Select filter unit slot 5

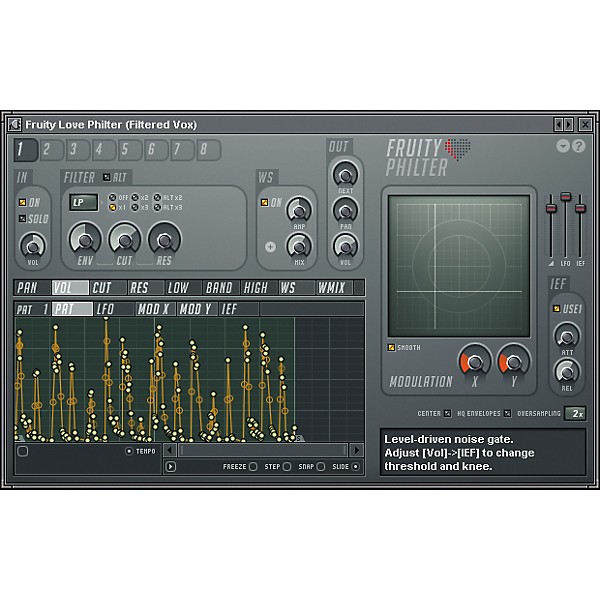[130, 149]
